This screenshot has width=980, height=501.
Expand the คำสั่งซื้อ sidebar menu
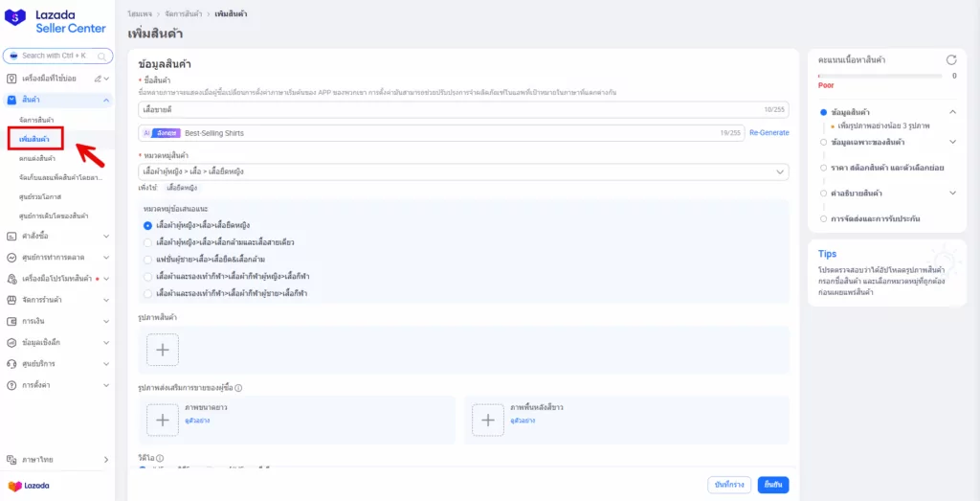(x=57, y=235)
